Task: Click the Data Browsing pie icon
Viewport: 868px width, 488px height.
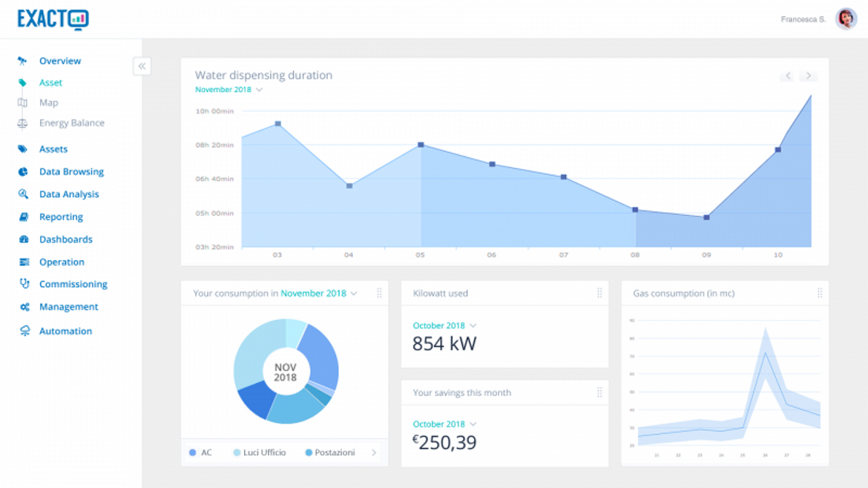Action: (23, 171)
